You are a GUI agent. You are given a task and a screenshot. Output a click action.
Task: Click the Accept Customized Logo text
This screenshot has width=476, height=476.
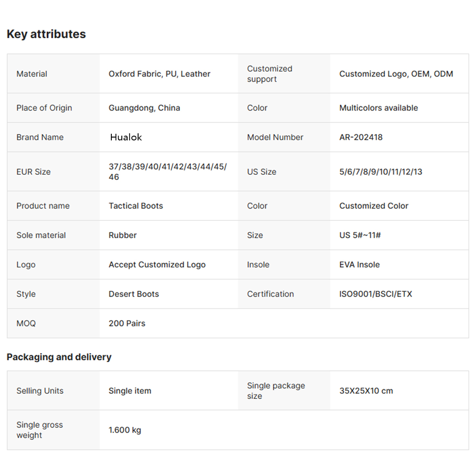point(157,265)
